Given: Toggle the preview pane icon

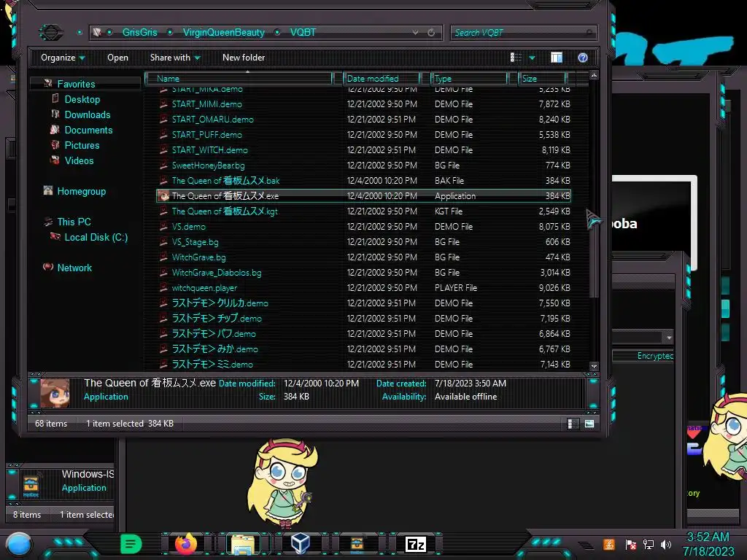Looking at the screenshot, I should (x=557, y=58).
